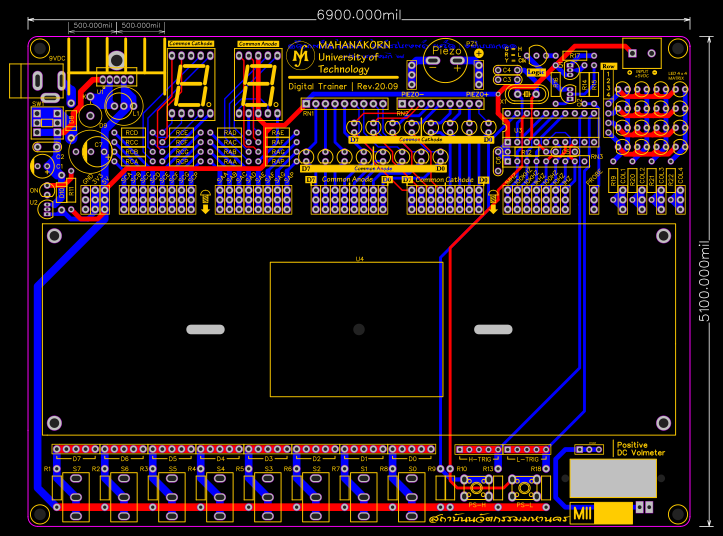Screen dimensions: 723x536
Task: Click the gray voltmeter display rectangle
Action: 613,478
